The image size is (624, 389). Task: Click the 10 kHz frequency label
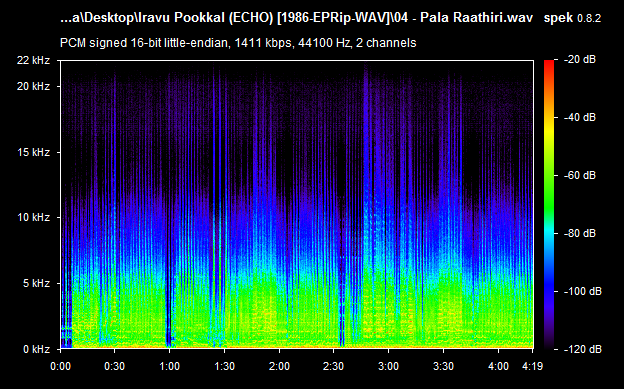pos(33,217)
